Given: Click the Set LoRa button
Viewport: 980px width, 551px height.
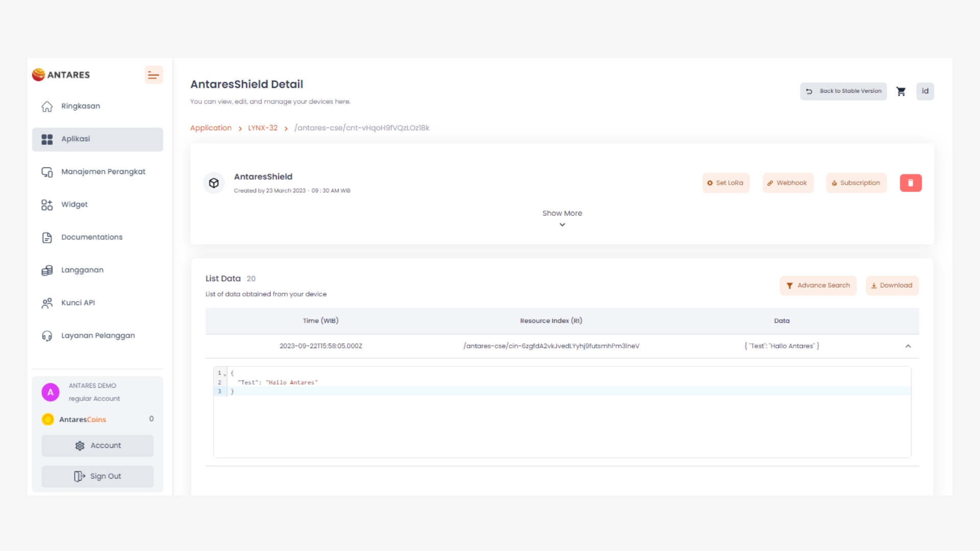Looking at the screenshot, I should click(x=726, y=183).
